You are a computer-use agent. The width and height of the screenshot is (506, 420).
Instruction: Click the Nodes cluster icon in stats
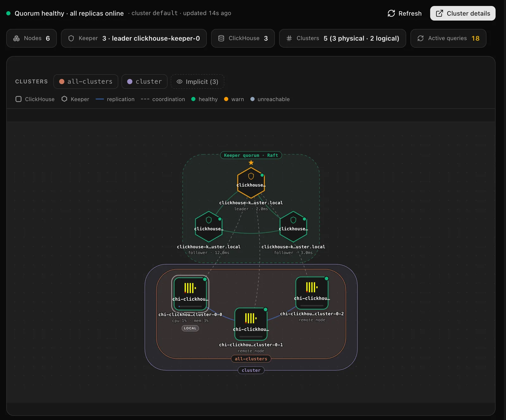pos(16,38)
